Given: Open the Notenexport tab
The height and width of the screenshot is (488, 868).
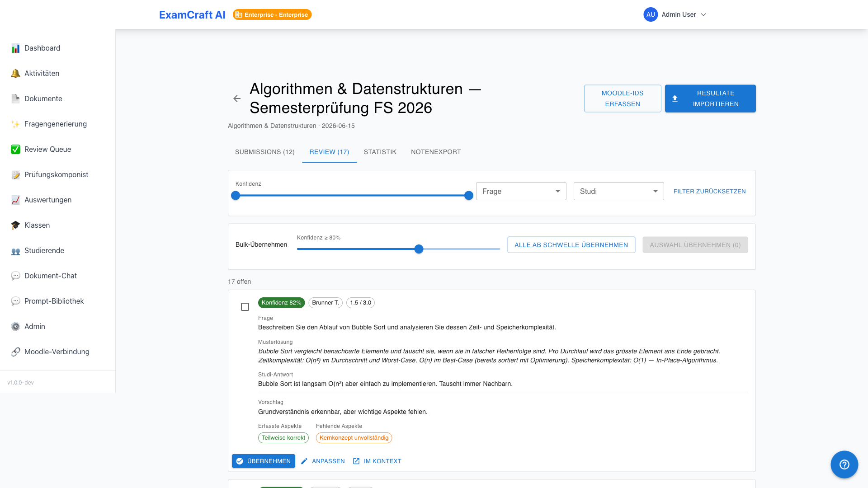Looking at the screenshot, I should pos(436,152).
